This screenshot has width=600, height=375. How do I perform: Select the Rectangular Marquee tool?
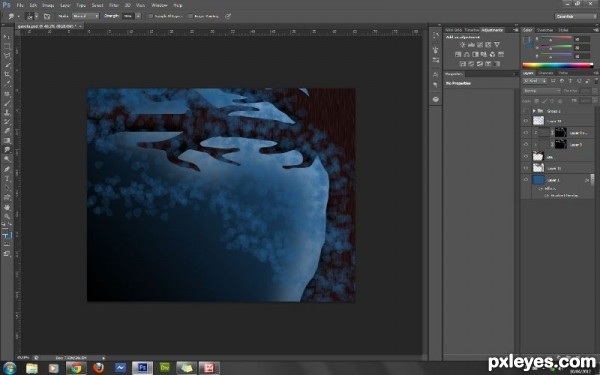pos(7,46)
